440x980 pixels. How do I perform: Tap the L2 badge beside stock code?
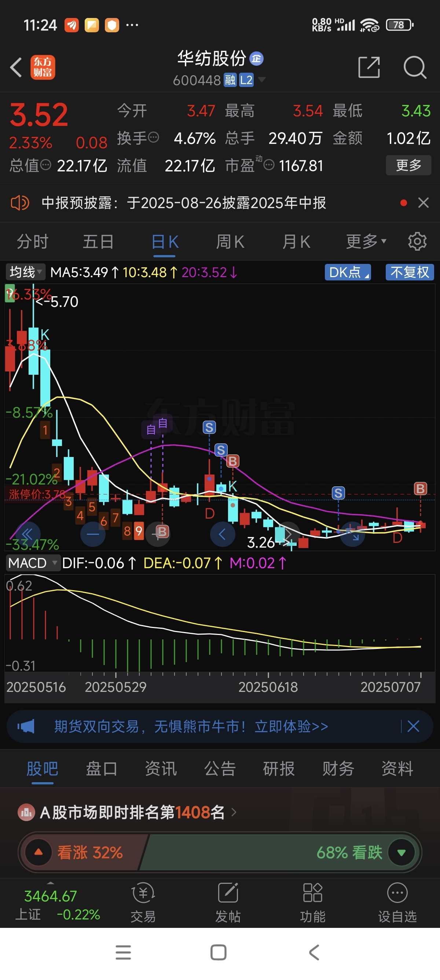246,80
